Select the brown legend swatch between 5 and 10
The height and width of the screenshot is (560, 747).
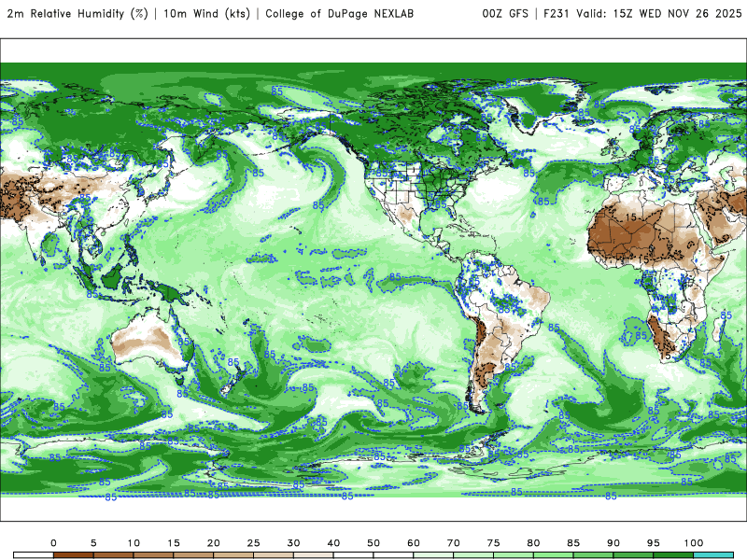113,555
